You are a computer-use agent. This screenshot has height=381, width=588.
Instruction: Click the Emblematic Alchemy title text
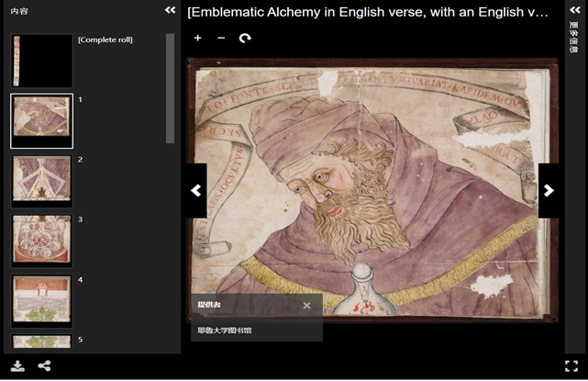tap(368, 12)
